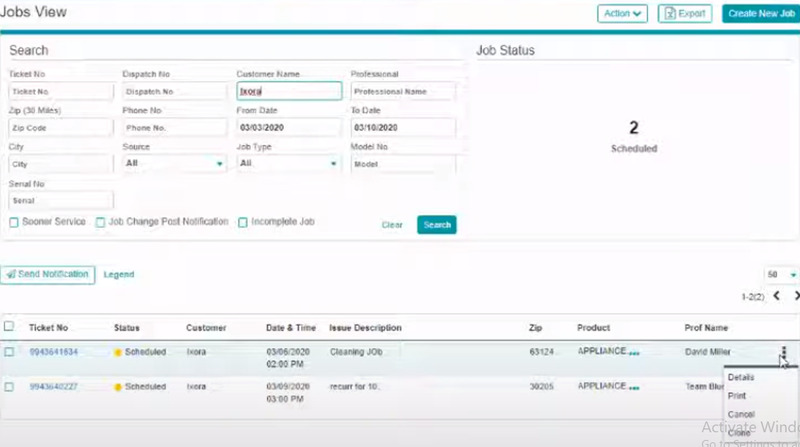Image resolution: width=800 pixels, height=447 pixels.
Task: Open the Job Type dropdown
Action: pyautogui.click(x=289, y=163)
